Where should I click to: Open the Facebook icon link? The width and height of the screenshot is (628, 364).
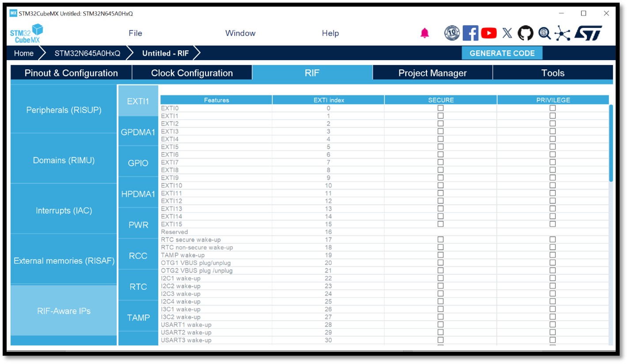[470, 33]
